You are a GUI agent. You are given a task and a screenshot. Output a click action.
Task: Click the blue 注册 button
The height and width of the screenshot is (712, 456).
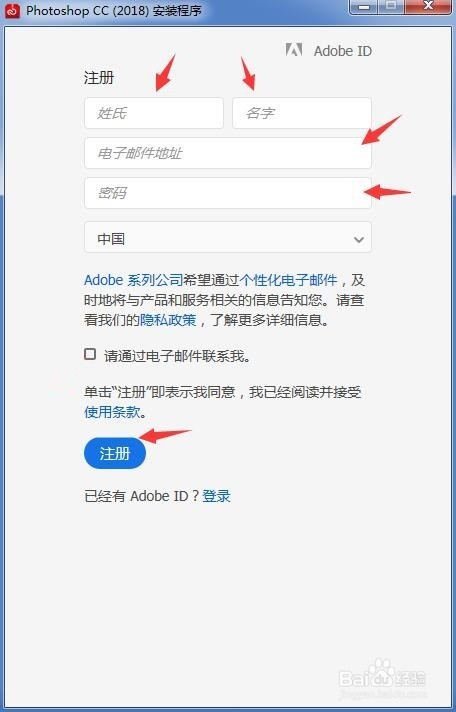pos(115,453)
